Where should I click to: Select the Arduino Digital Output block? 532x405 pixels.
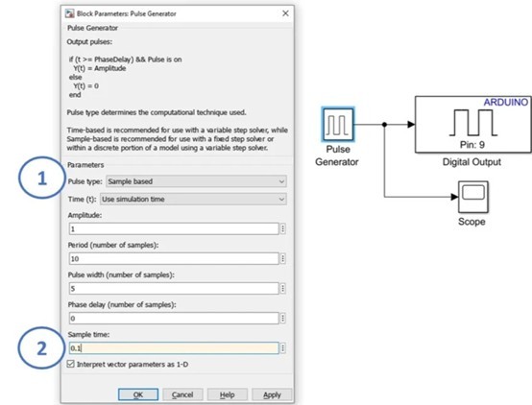473,125
